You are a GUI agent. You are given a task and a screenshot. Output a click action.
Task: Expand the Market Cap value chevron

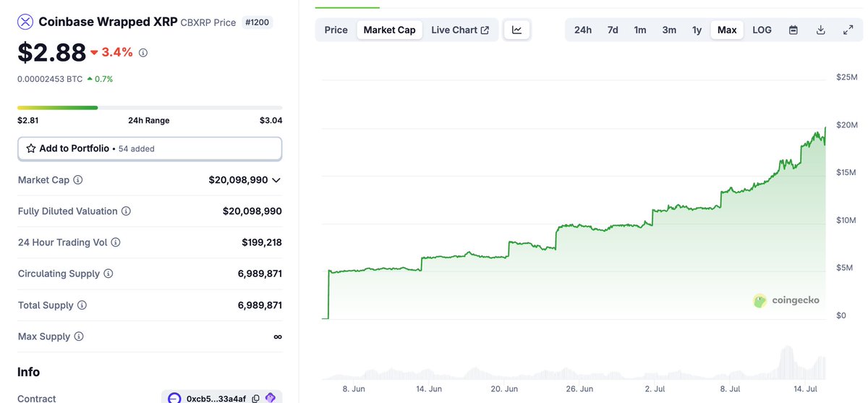(276, 180)
